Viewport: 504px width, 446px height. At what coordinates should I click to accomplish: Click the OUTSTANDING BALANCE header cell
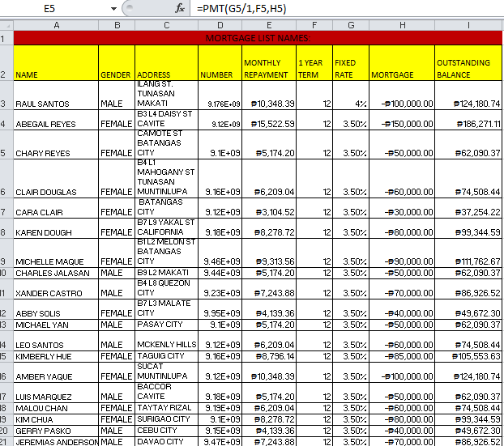point(468,62)
